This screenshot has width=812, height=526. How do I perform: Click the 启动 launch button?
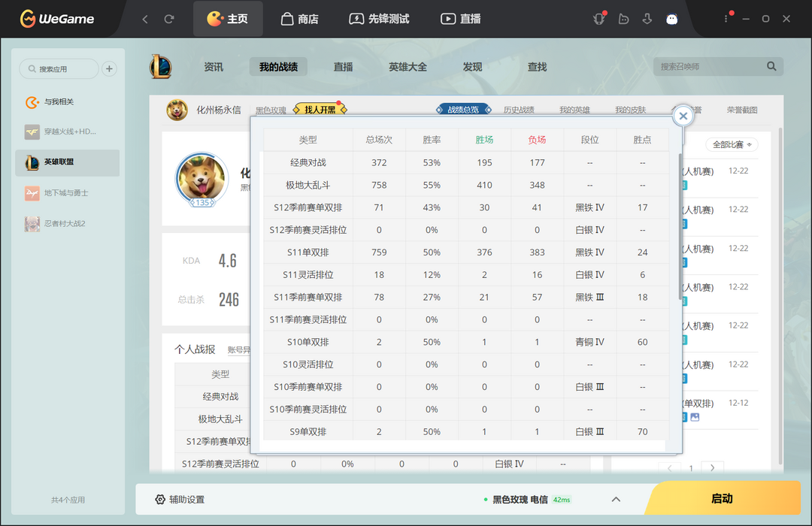722,498
